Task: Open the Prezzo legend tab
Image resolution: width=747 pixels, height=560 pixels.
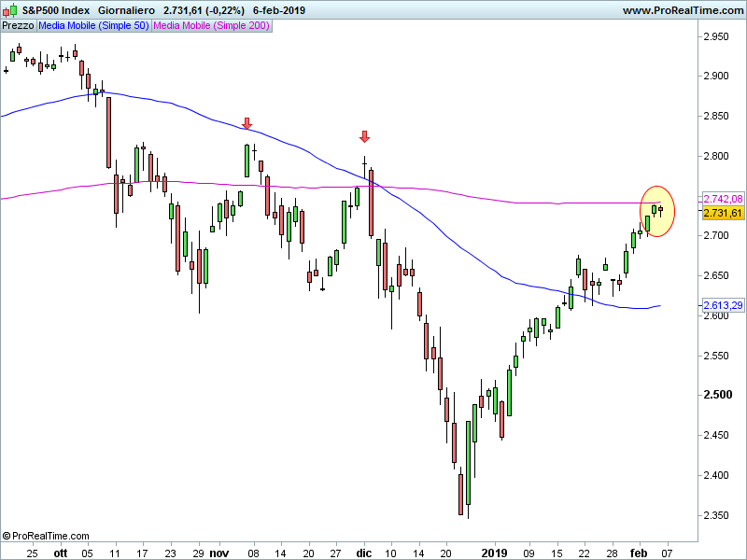Action: (x=18, y=26)
